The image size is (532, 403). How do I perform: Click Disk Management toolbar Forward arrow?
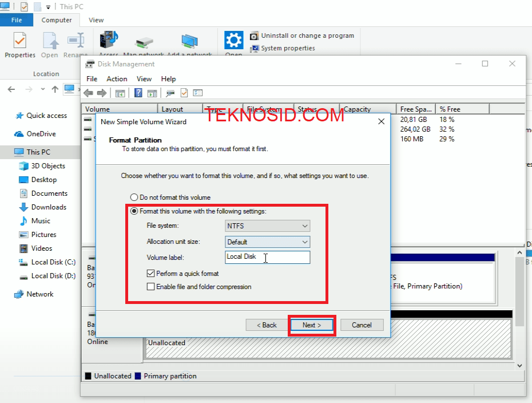coord(102,93)
